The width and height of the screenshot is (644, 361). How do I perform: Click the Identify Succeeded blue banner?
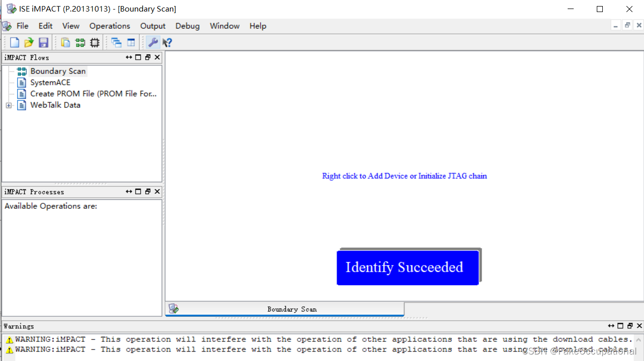[407, 268]
